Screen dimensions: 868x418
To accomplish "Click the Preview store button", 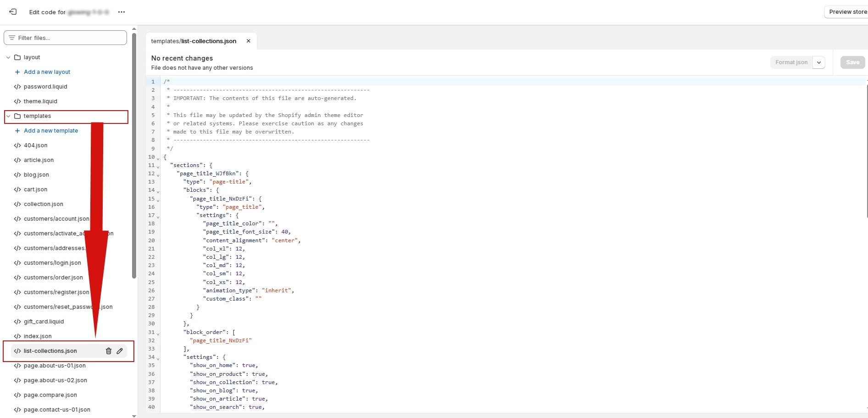I will 847,12.
